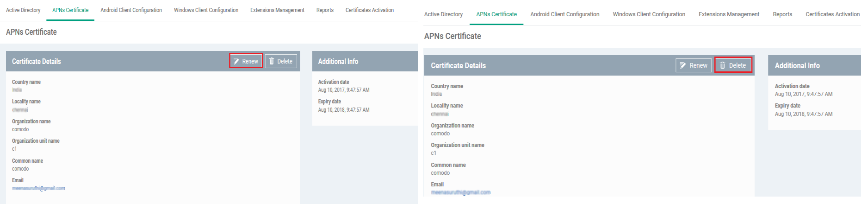The height and width of the screenshot is (204, 868).
Task: Click 'Expiry date' label in right screenshot
Action: coord(787,106)
